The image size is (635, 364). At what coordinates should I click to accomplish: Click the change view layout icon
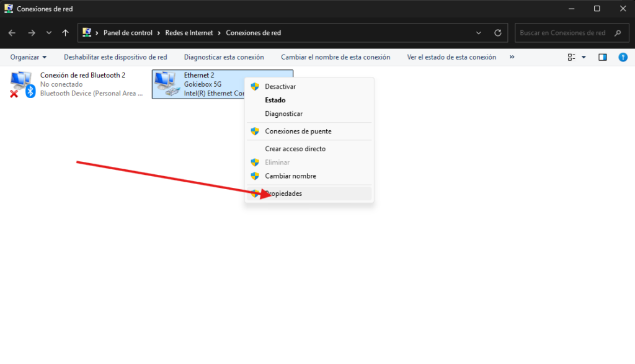click(572, 57)
